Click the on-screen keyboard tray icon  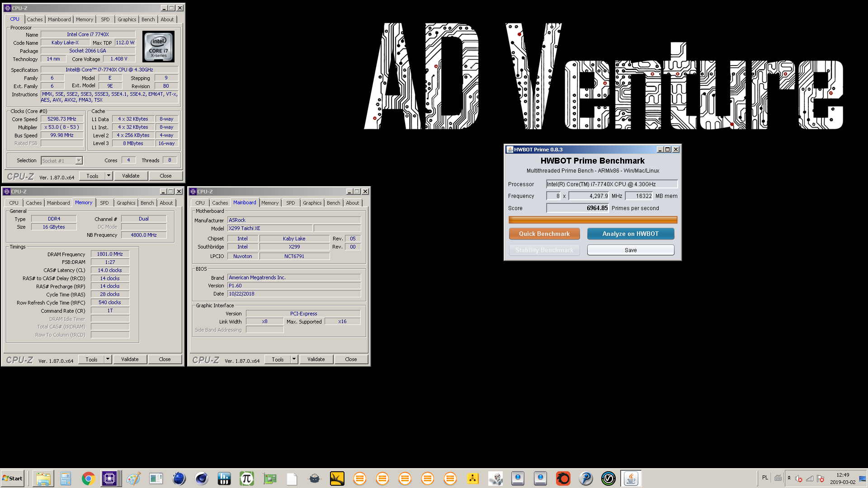(778, 478)
